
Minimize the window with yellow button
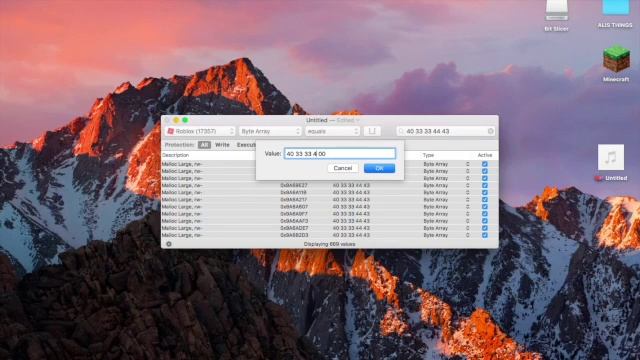[176, 120]
